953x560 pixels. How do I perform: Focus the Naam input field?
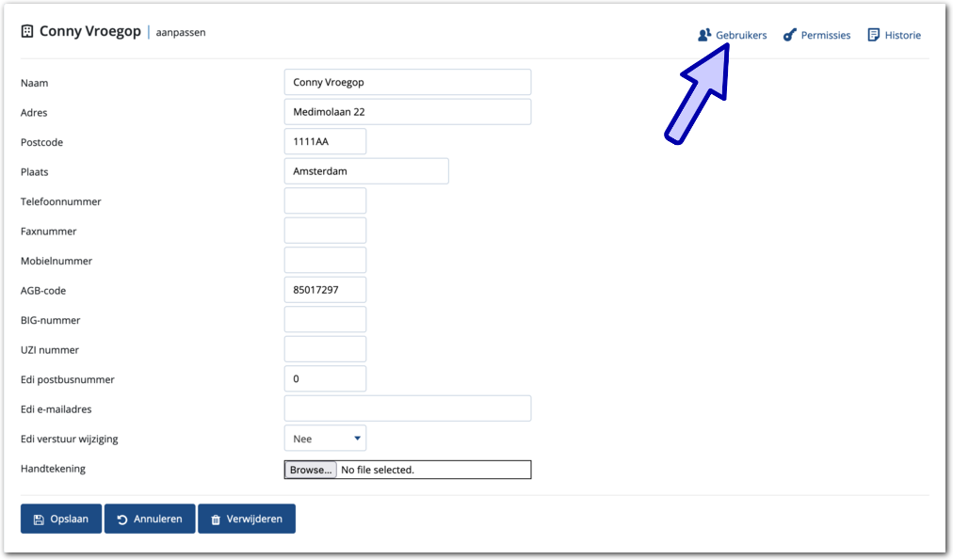pos(407,82)
